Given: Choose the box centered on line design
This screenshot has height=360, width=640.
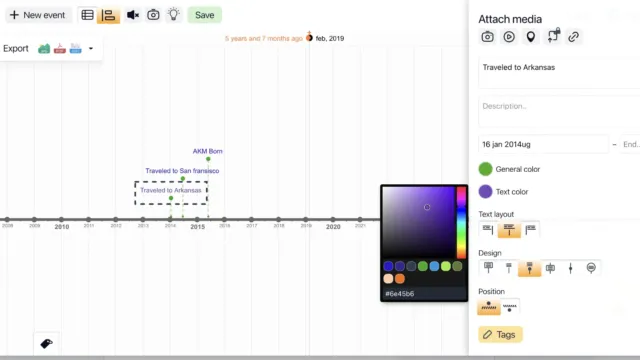Looking at the screenshot, I should coord(550,268).
